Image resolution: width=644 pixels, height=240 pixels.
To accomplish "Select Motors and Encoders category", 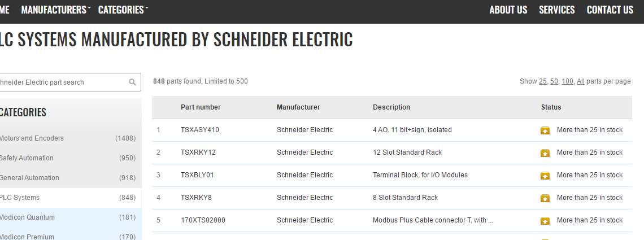I will [x=32, y=138].
